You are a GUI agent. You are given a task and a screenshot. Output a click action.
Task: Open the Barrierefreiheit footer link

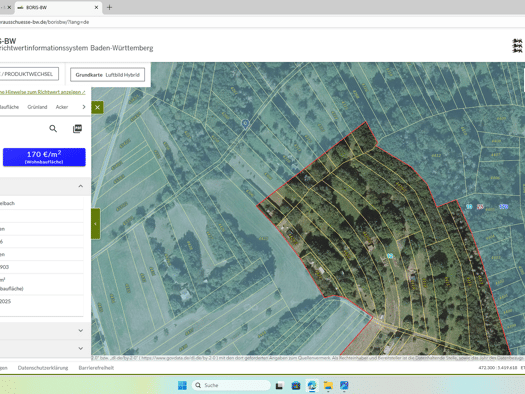(96, 368)
